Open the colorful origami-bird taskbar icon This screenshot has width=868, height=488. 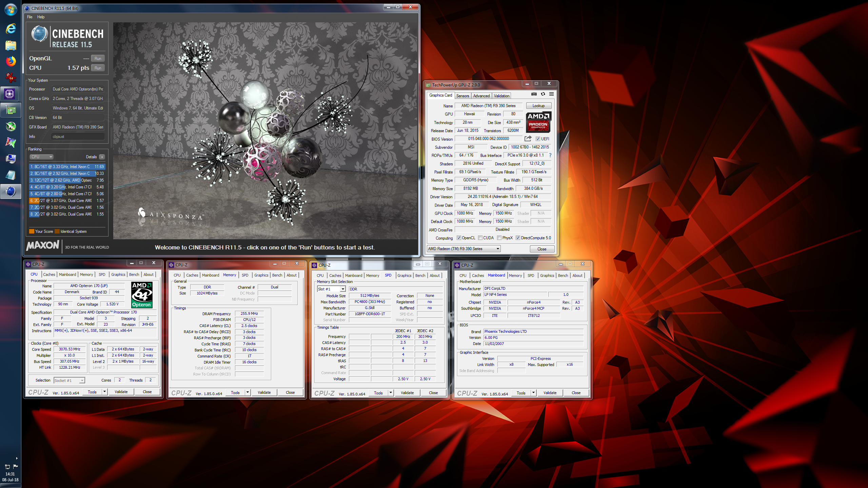click(x=11, y=143)
